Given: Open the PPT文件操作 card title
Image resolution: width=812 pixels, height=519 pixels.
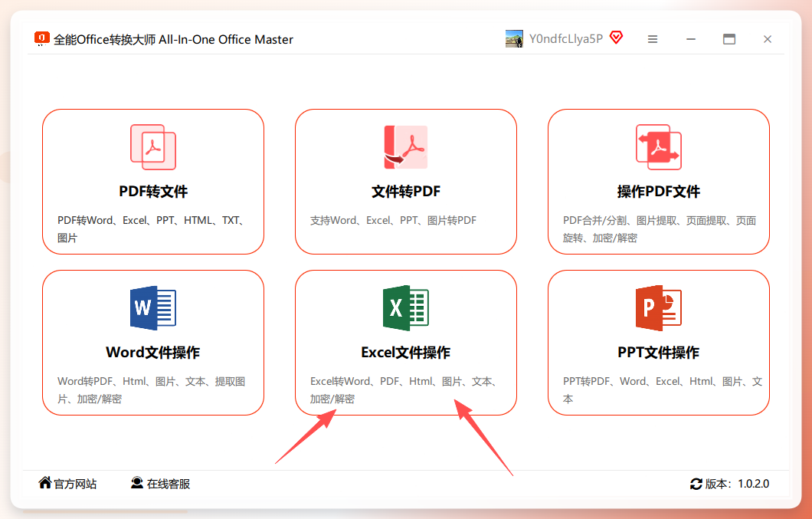Looking at the screenshot, I should [x=659, y=353].
